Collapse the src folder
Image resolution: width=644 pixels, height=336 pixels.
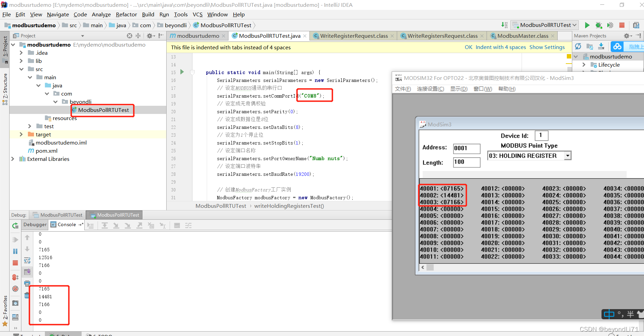click(x=21, y=69)
